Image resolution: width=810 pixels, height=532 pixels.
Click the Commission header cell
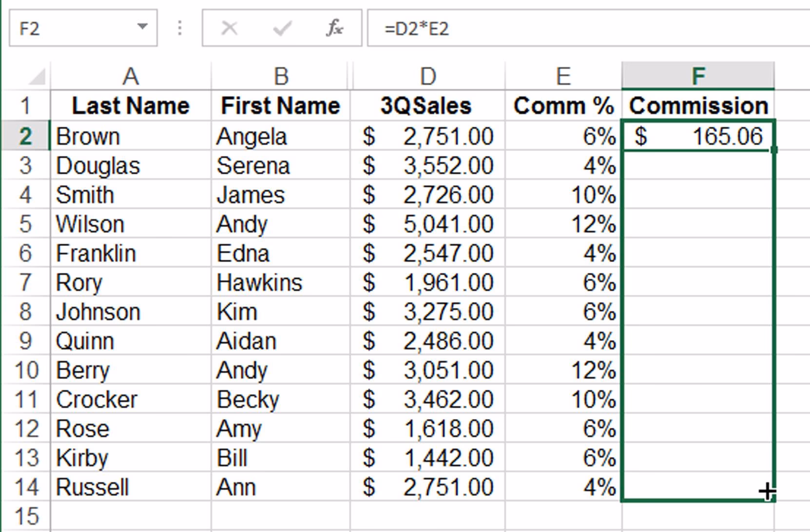click(x=698, y=106)
